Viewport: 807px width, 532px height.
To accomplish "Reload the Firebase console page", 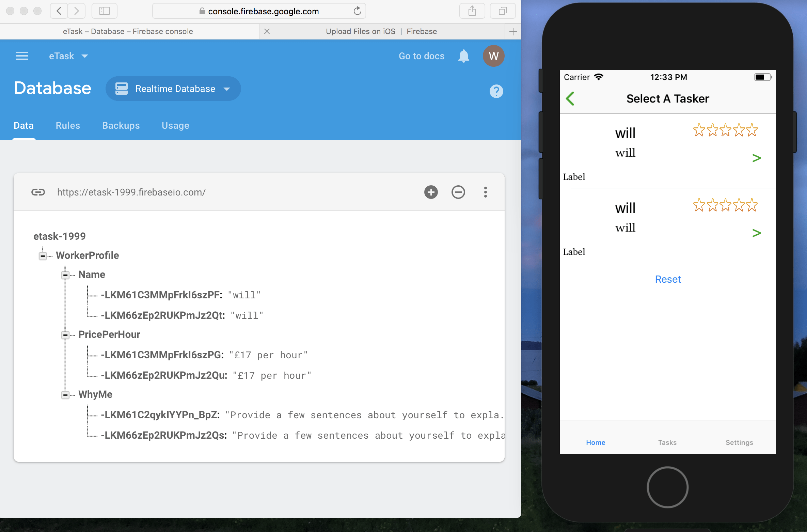I will point(357,11).
